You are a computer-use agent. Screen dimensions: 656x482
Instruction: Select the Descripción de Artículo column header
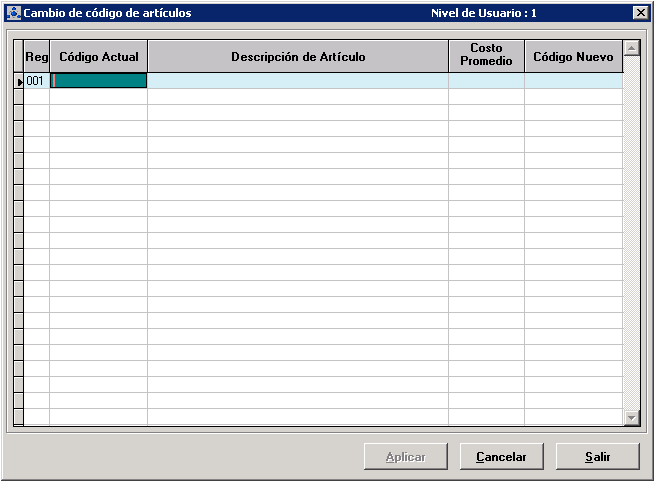[x=298, y=57]
